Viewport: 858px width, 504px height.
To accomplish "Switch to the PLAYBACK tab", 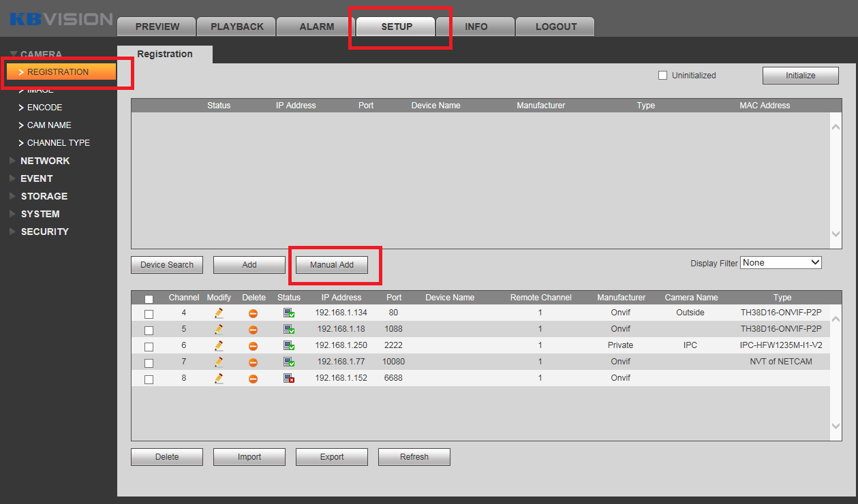I will [236, 27].
